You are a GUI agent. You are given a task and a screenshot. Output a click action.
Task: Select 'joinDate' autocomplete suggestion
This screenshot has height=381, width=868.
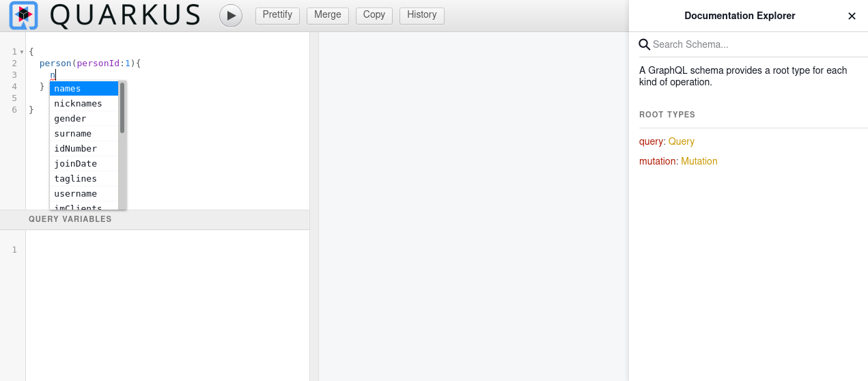click(x=84, y=164)
